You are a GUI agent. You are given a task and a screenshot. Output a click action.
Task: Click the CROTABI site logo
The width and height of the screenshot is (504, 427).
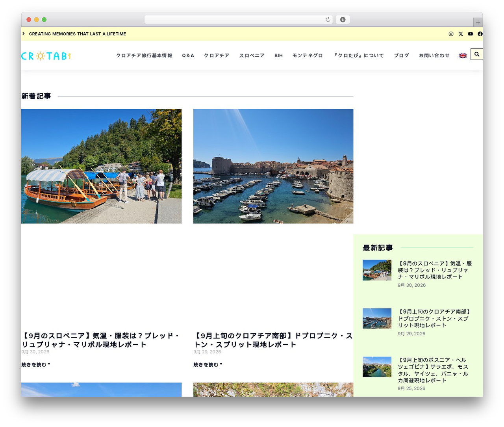46,56
